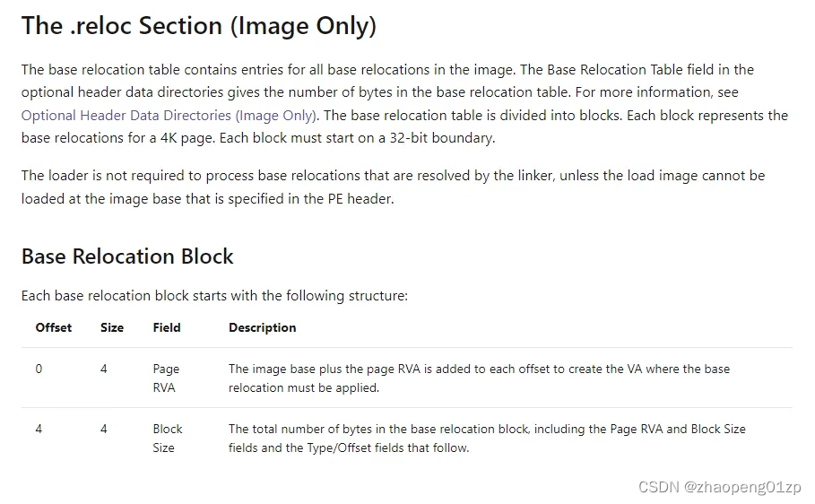Screen dimensions: 815x504
Task: Click size value in Block Size row
Action: click(x=104, y=429)
